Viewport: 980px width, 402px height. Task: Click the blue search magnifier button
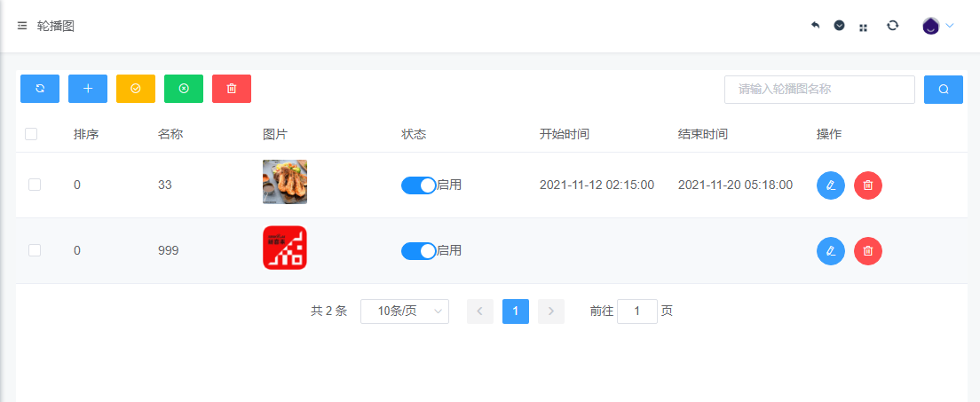coord(943,90)
